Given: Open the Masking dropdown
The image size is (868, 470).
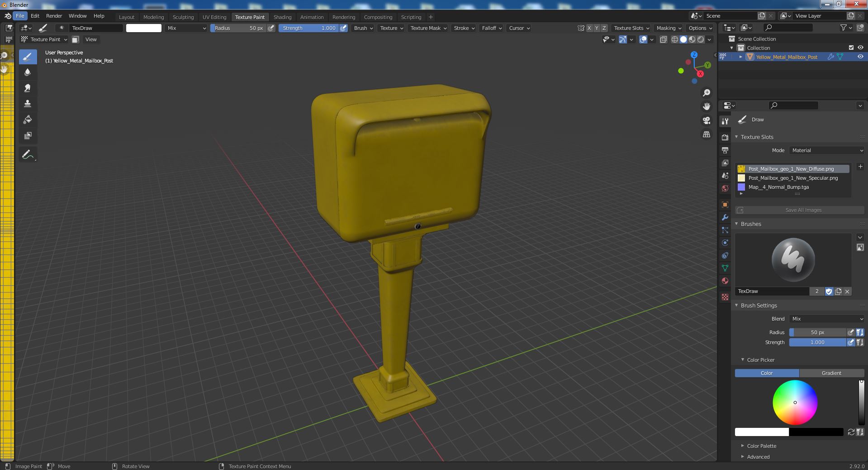Looking at the screenshot, I should 669,28.
